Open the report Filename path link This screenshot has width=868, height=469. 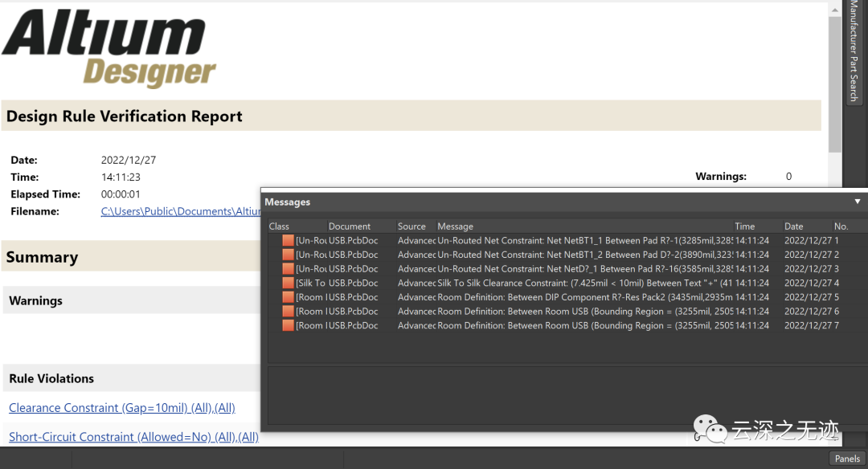tap(181, 211)
